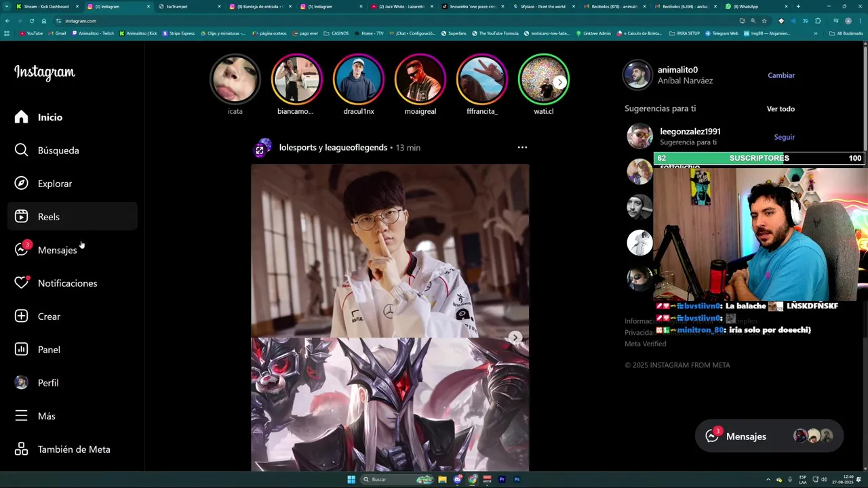
Task: Switch to the Jack White tab
Action: pyautogui.click(x=403, y=7)
